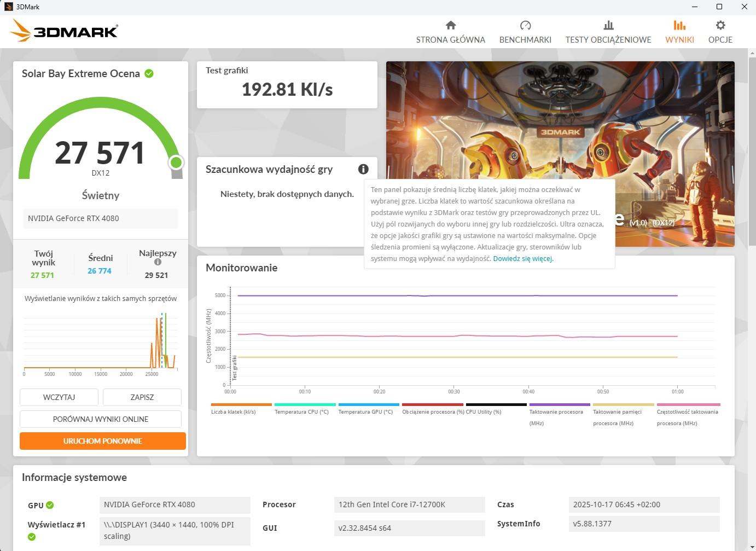Click the Świetny rating label
This screenshot has height=551, width=756.
(101, 195)
